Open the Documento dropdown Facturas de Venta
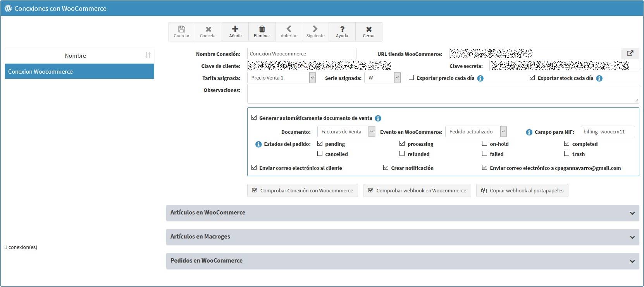 pos(346,132)
